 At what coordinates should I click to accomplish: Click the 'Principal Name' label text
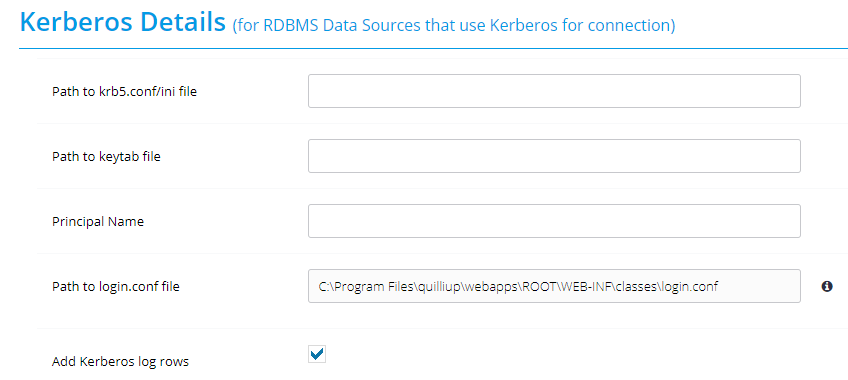click(98, 222)
